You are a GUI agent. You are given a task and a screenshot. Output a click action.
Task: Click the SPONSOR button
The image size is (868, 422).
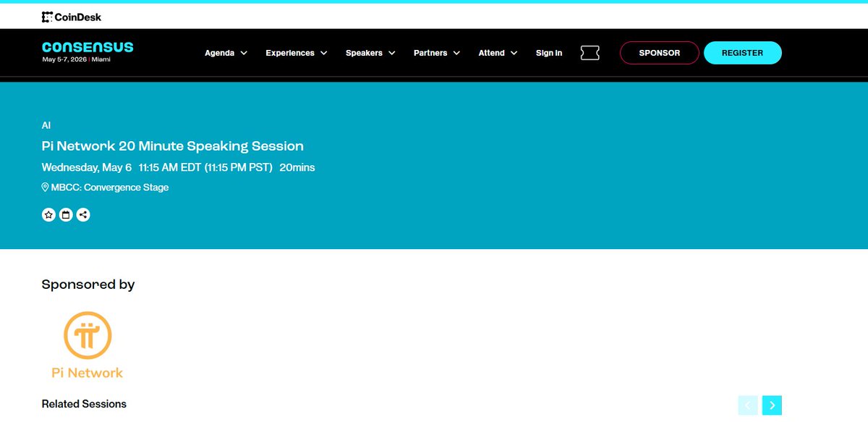pos(660,53)
